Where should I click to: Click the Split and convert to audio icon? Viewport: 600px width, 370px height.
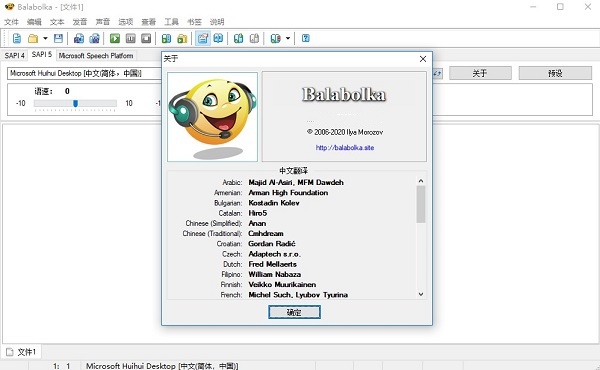tap(94, 38)
